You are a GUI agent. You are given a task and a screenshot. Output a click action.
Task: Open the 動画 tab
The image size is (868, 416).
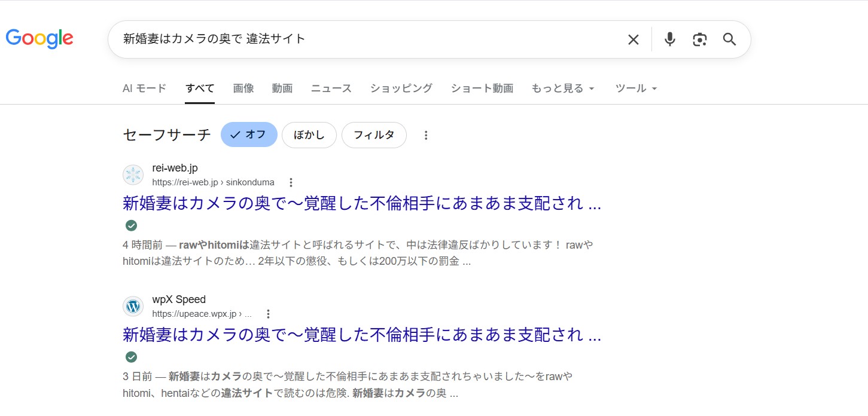(282, 88)
